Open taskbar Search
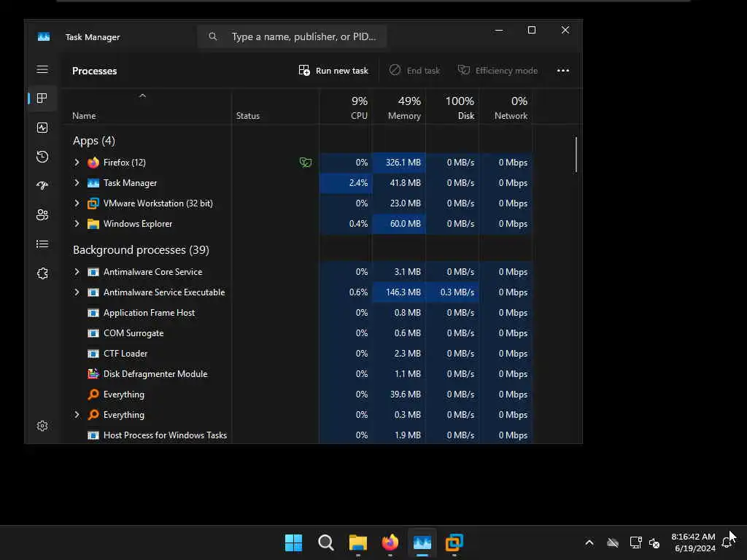Screen dimensions: 747x560 (x=326, y=542)
